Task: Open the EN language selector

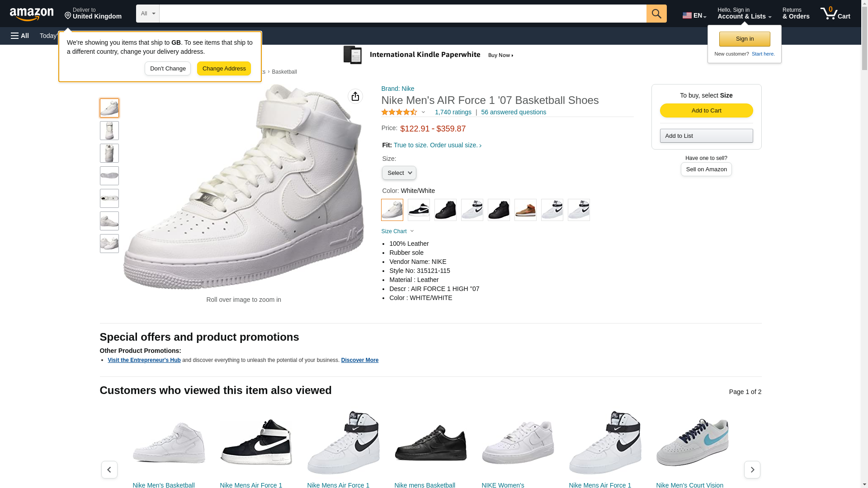Action: tap(694, 15)
